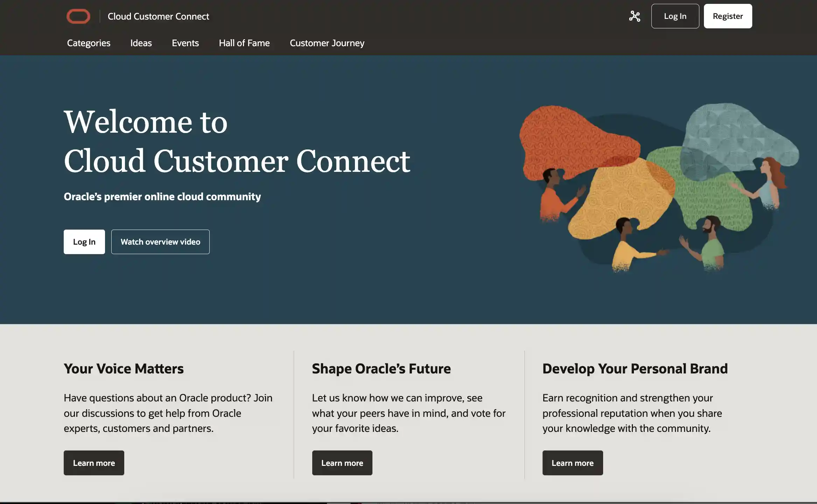Play the Watch overview video button
The image size is (817, 504).
pos(160,242)
